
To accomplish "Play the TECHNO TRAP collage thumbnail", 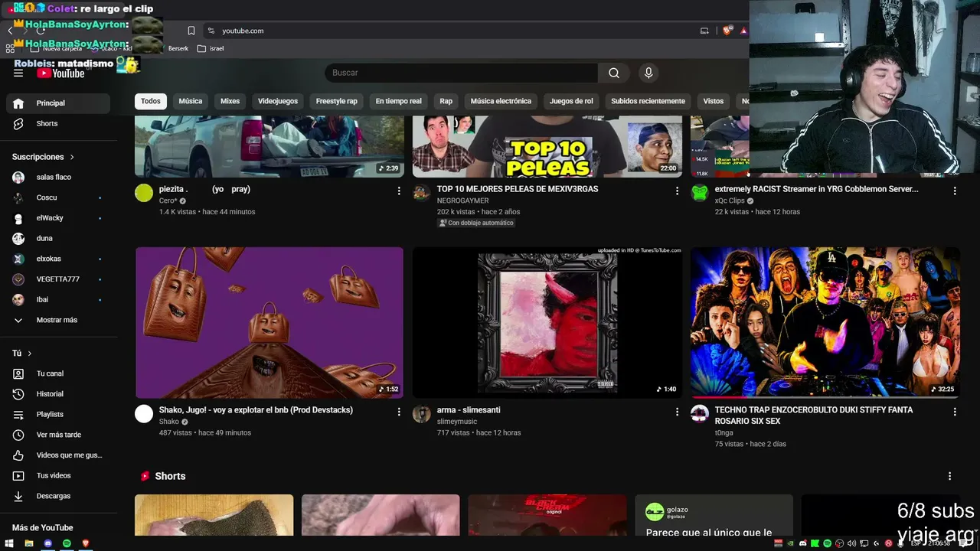I will tap(825, 322).
